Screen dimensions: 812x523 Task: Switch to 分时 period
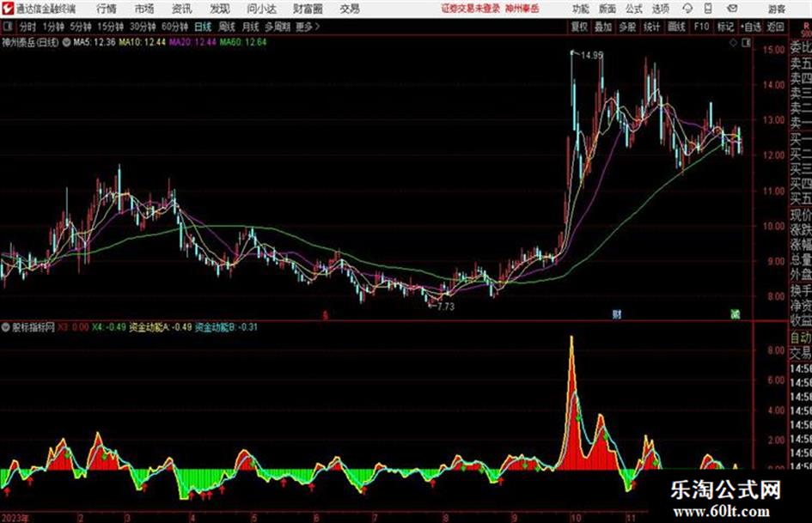(x=28, y=27)
